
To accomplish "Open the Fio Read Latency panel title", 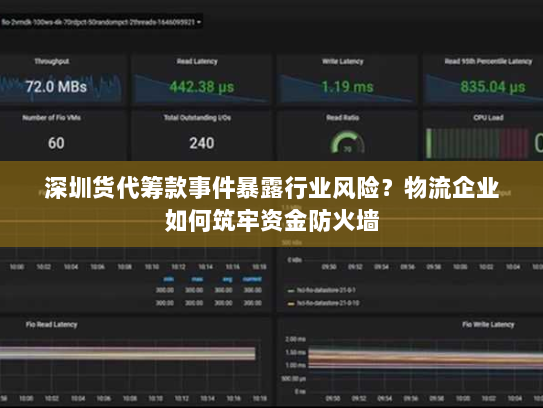I will (x=52, y=325).
